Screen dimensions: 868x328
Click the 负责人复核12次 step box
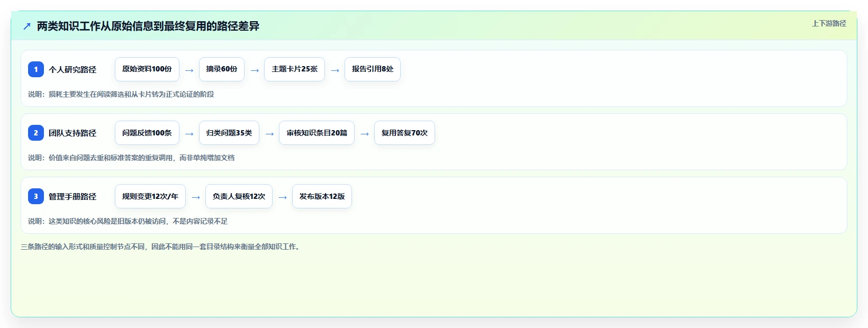(x=239, y=196)
